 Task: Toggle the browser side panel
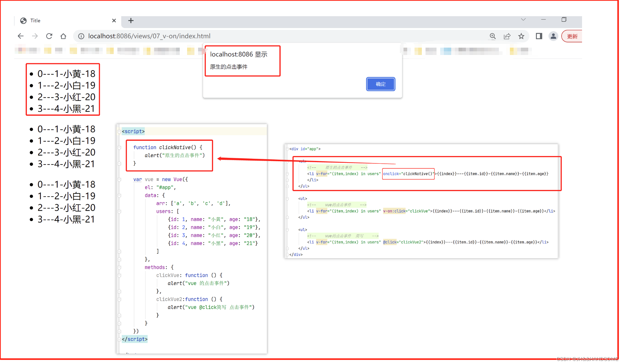[539, 36]
